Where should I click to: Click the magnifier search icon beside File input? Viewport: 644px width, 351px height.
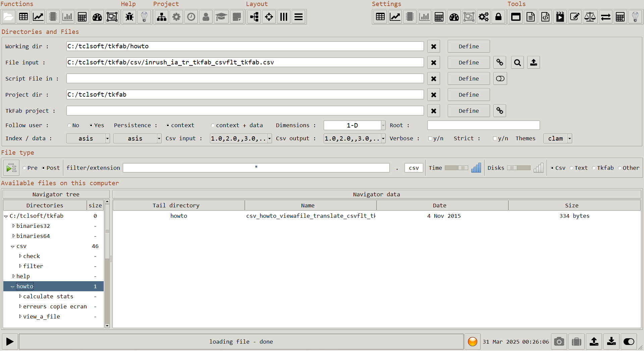point(518,62)
